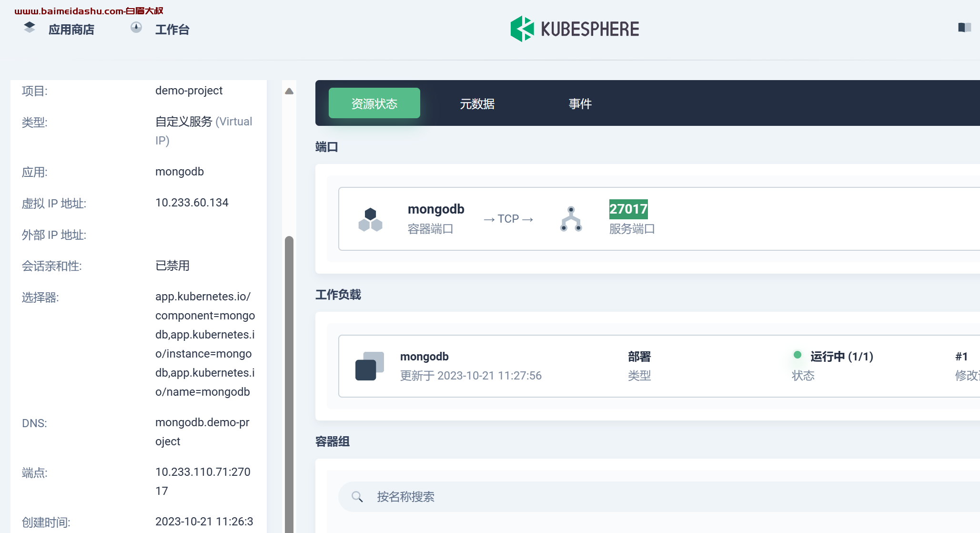
Task: Click the #1 revision number
Action: (961, 357)
